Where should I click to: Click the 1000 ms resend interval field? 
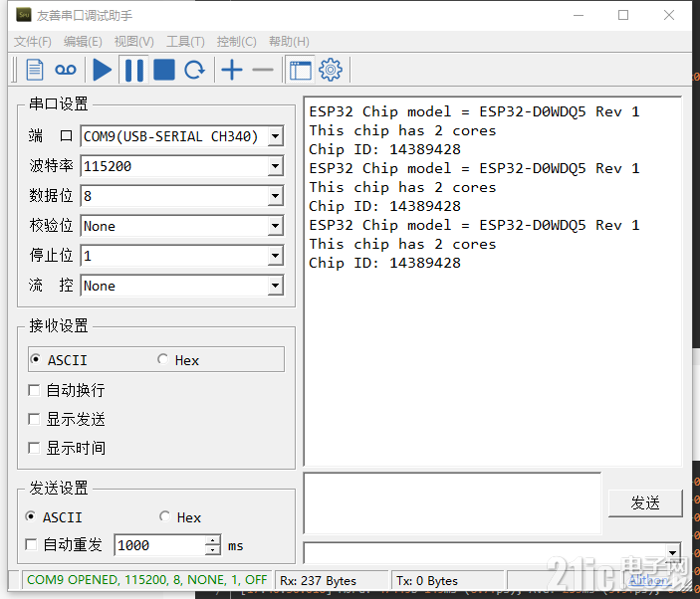click(x=159, y=545)
